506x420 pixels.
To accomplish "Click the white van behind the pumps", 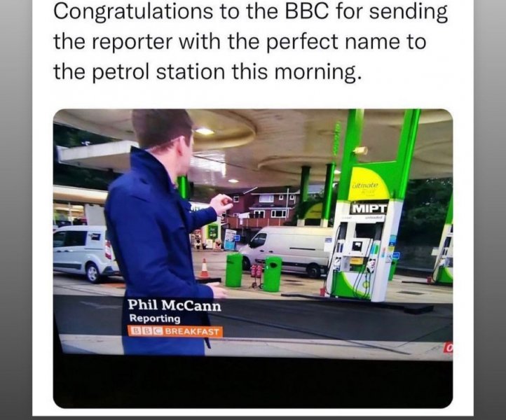I will [287, 250].
